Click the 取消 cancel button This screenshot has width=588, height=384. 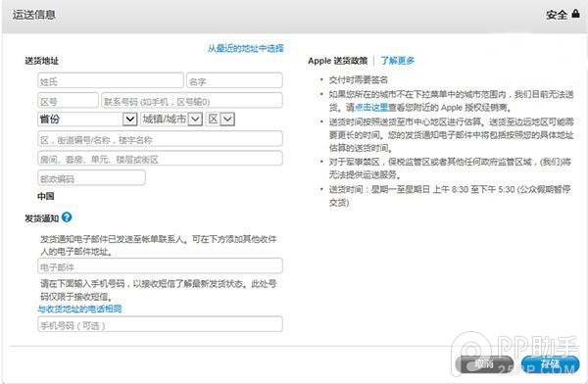coord(484,363)
